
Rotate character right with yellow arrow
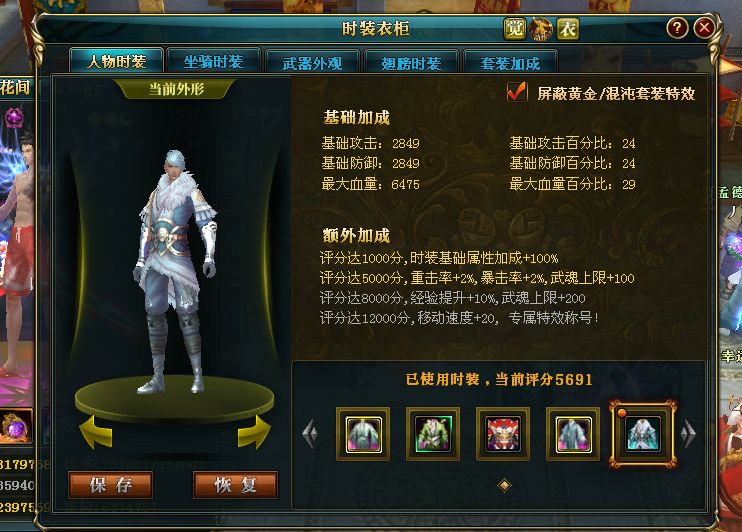click(x=254, y=432)
